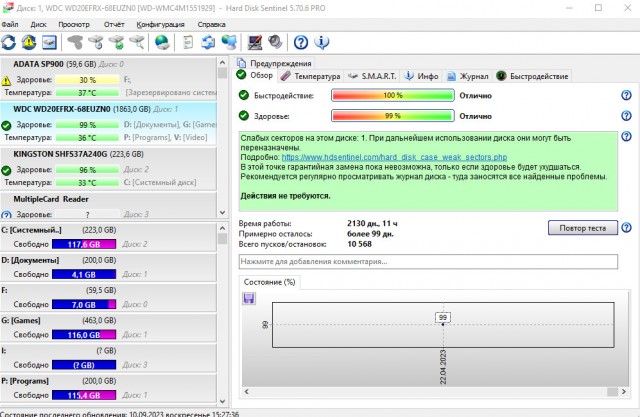Screen dimensions: 640x417
Task: Select the Состояние (%) chart tab
Action: pyautogui.click(x=269, y=282)
